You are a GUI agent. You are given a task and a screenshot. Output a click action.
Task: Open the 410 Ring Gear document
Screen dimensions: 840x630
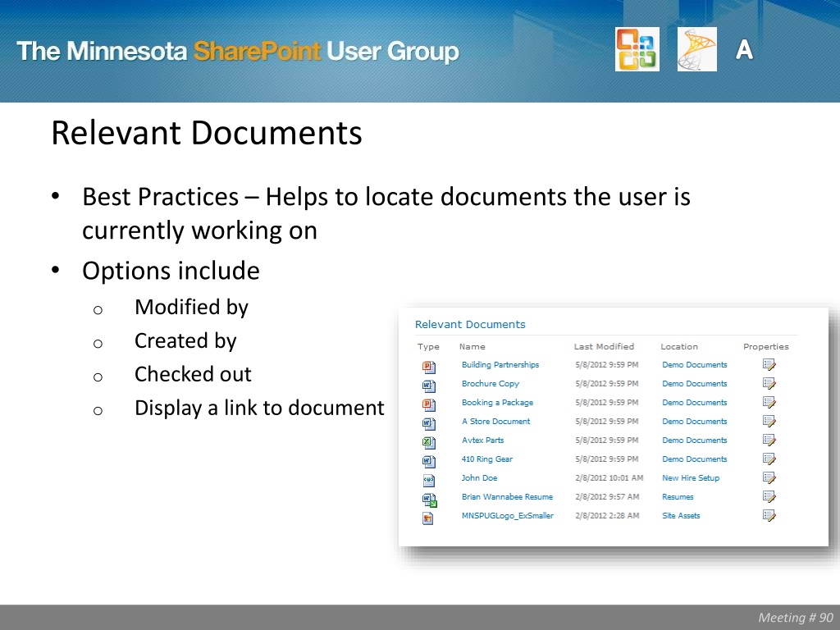pos(487,459)
